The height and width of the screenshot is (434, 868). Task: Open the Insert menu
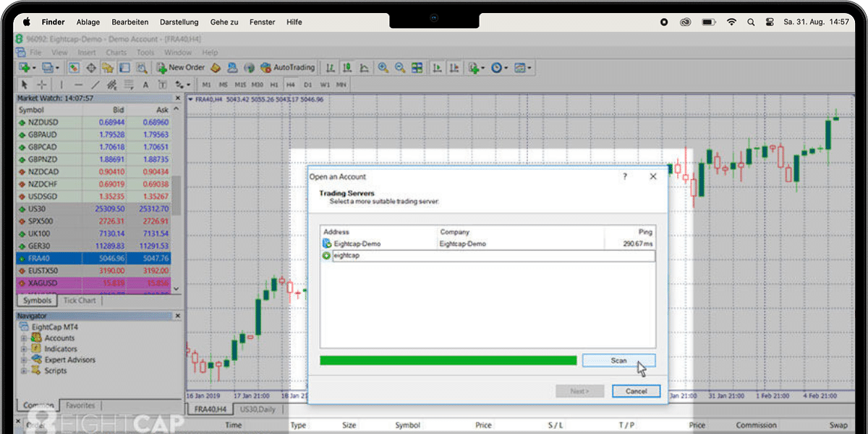87,52
